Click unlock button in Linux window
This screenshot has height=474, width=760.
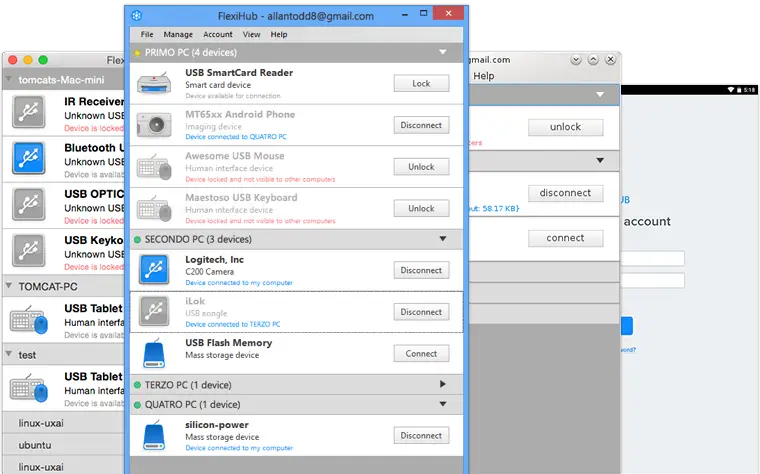point(566,127)
